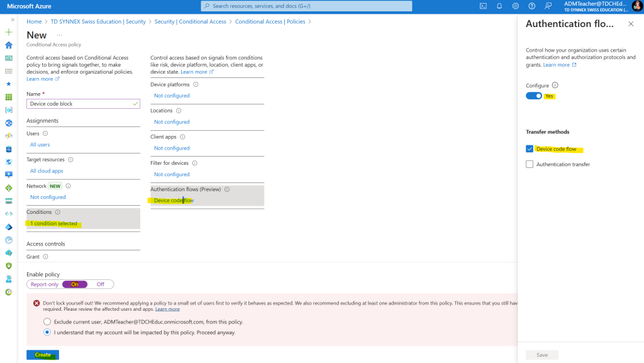Open Device platforms Not configured link

click(x=172, y=96)
